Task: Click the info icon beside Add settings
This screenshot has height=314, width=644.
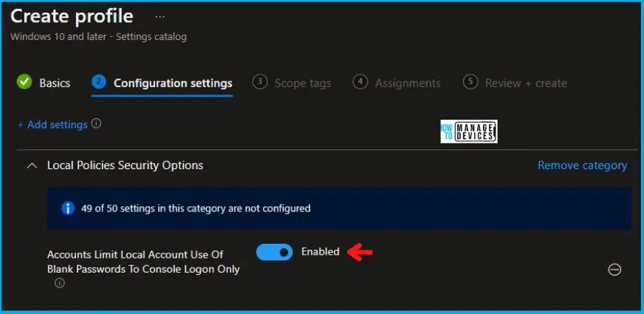Action: [x=96, y=123]
